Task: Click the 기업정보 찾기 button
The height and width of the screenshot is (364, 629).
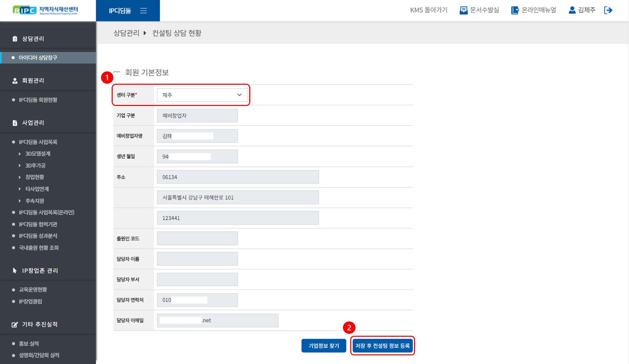Action: click(x=324, y=346)
